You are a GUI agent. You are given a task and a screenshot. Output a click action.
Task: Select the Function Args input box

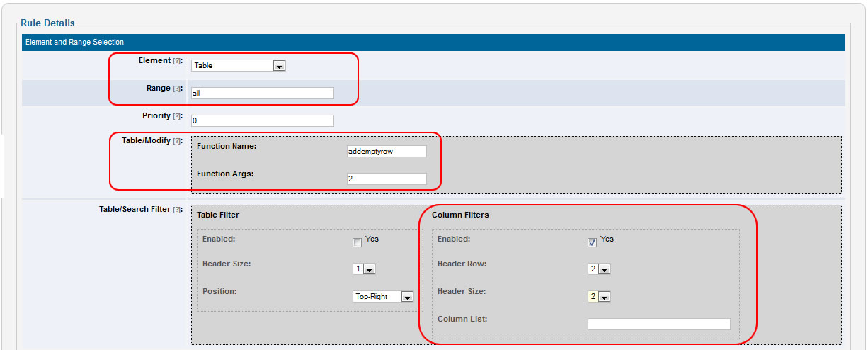[x=387, y=179]
